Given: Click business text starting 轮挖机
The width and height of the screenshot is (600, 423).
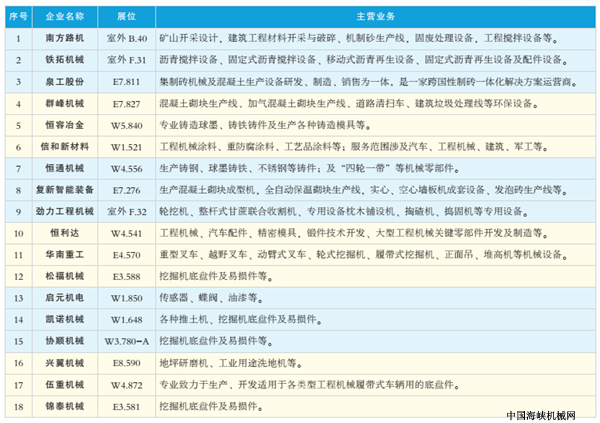Looking at the screenshot, I should click(x=344, y=211).
